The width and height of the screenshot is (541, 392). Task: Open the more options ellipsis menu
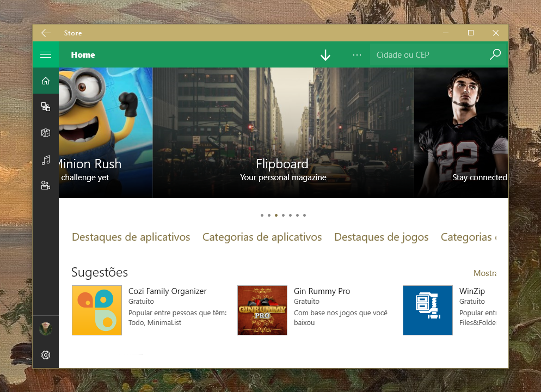click(357, 55)
